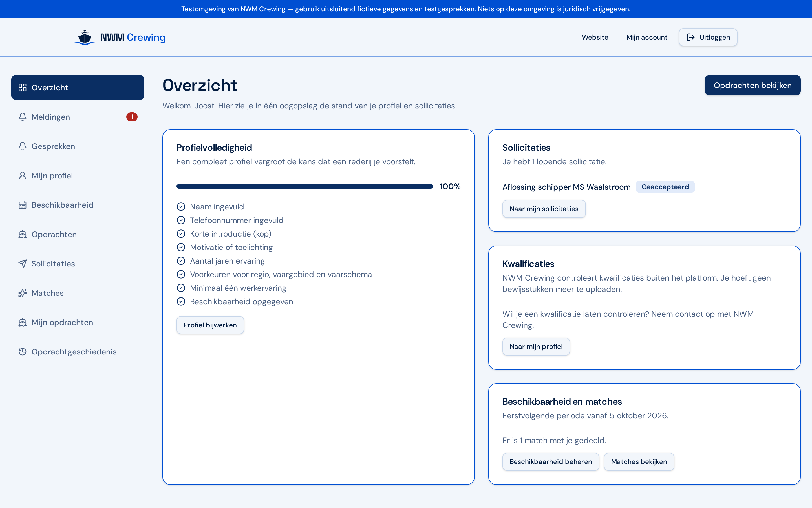Click the Beschikbaarheid beheren button
Screen dimensions: 812x508
click(551, 462)
